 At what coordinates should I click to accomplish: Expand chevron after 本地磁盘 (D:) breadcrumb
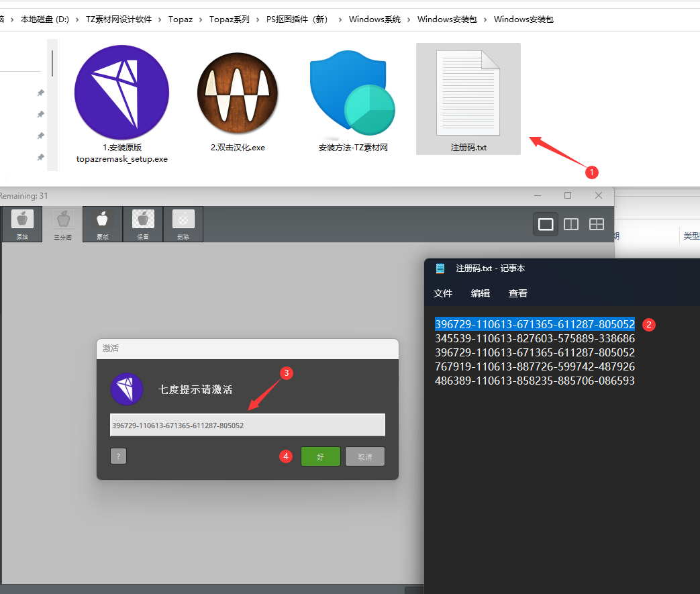pyautogui.click(x=77, y=19)
